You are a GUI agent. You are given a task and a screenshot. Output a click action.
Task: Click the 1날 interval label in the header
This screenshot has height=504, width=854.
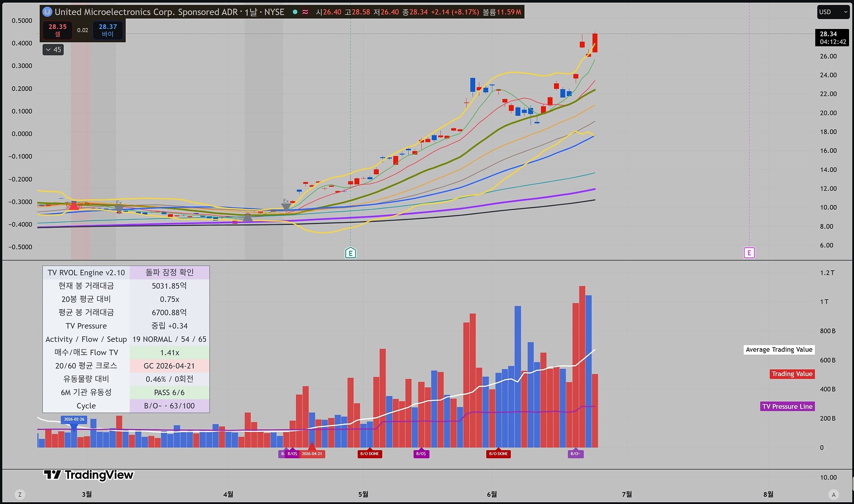[251, 12]
